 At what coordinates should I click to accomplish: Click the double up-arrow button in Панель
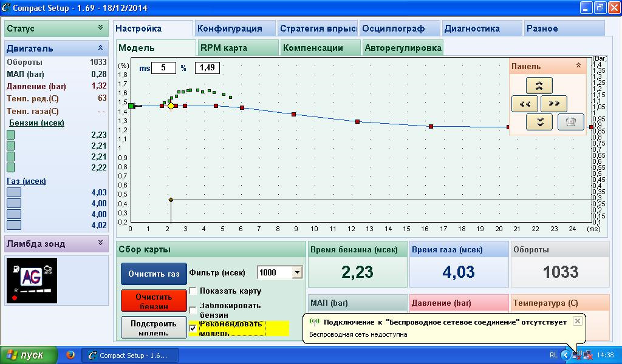tap(539, 85)
